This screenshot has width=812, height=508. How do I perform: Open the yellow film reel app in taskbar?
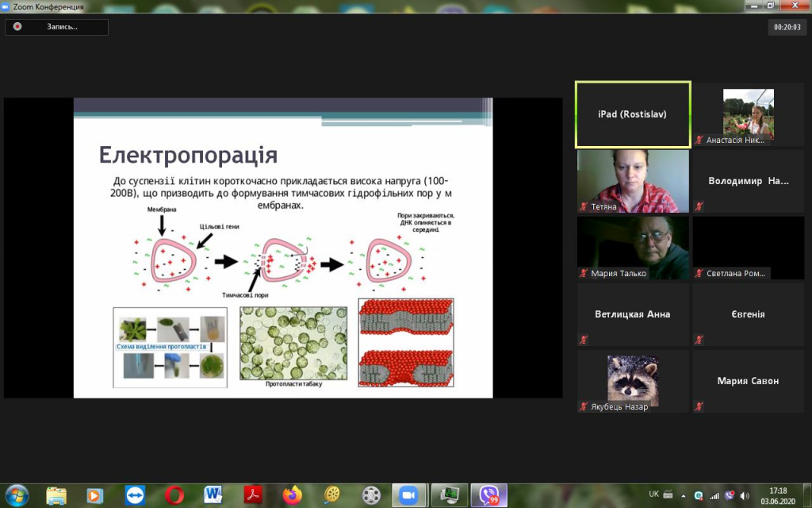(331, 495)
